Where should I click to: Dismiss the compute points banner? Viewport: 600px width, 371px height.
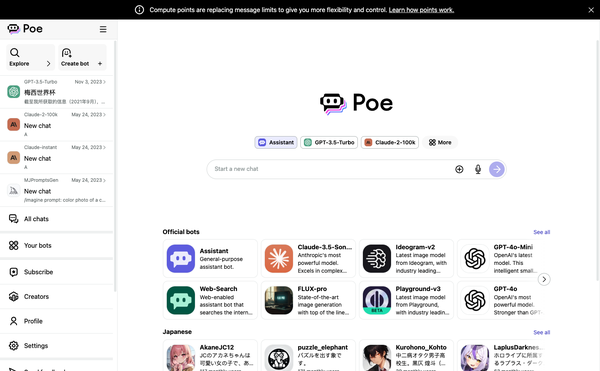591,10
